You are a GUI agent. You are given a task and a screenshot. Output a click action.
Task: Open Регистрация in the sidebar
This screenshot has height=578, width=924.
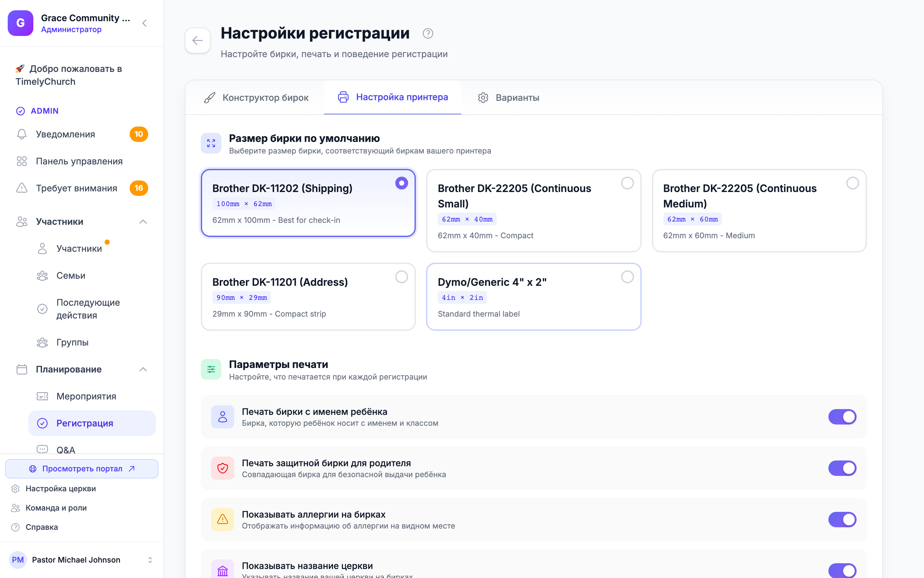(x=92, y=423)
